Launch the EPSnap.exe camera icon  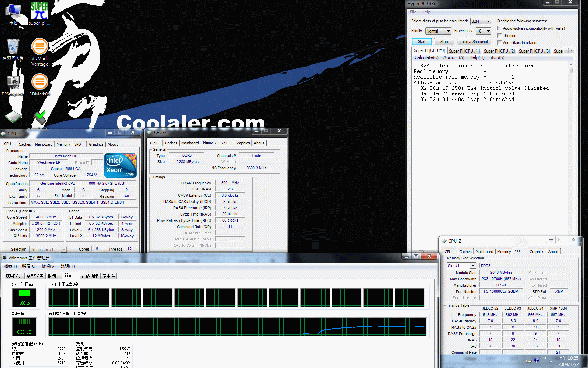pos(13,84)
